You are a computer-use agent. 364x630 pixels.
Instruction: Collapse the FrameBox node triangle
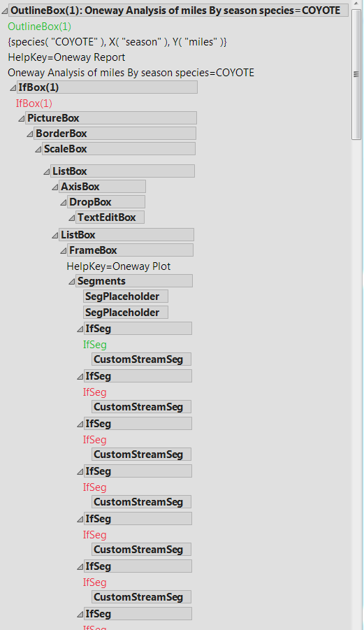(x=64, y=251)
